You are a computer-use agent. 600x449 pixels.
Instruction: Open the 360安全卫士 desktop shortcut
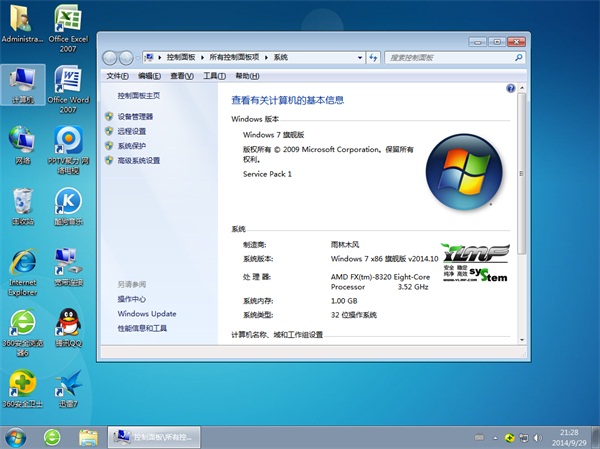(x=23, y=389)
